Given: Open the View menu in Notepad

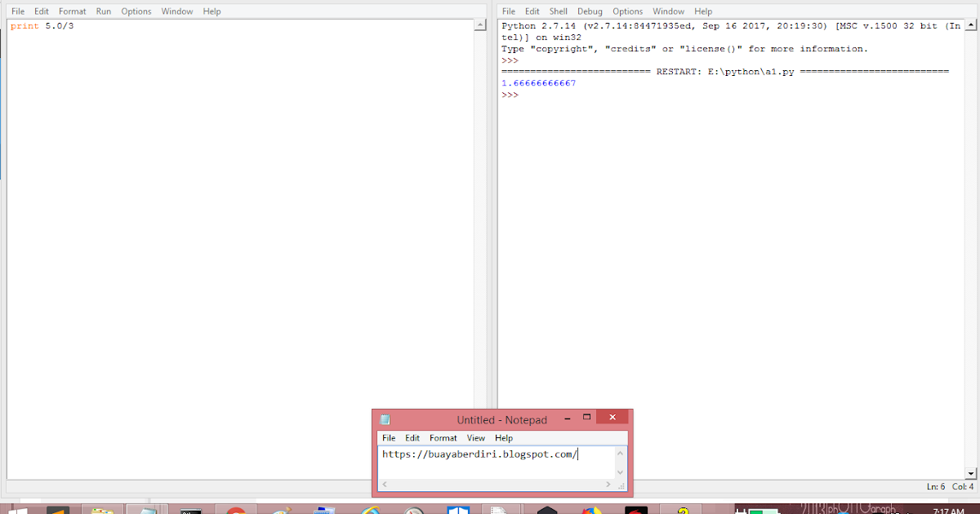Looking at the screenshot, I should (476, 437).
